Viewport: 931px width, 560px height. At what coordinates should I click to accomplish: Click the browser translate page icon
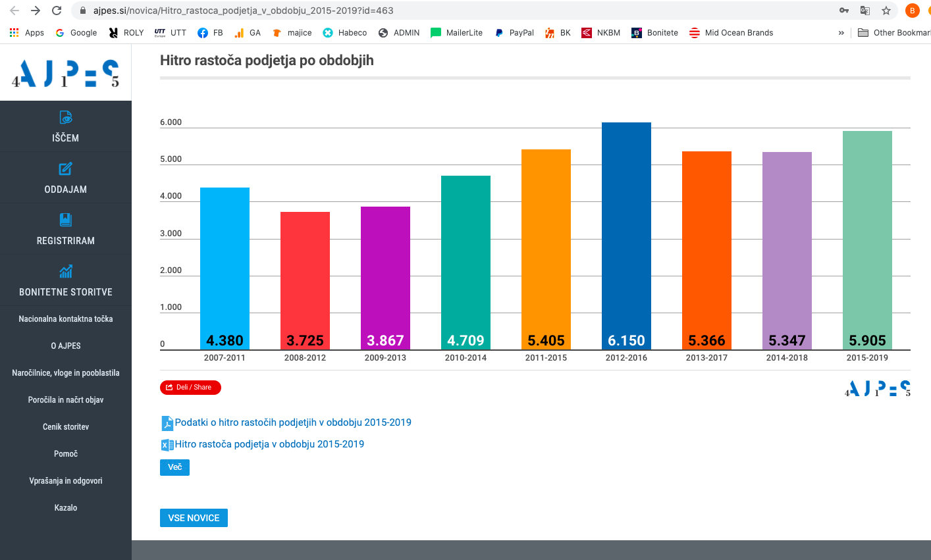[x=865, y=11]
